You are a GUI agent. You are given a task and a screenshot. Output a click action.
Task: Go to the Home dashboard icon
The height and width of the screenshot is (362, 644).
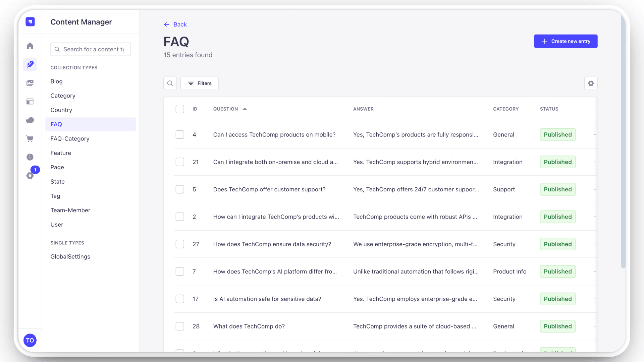pyautogui.click(x=30, y=46)
